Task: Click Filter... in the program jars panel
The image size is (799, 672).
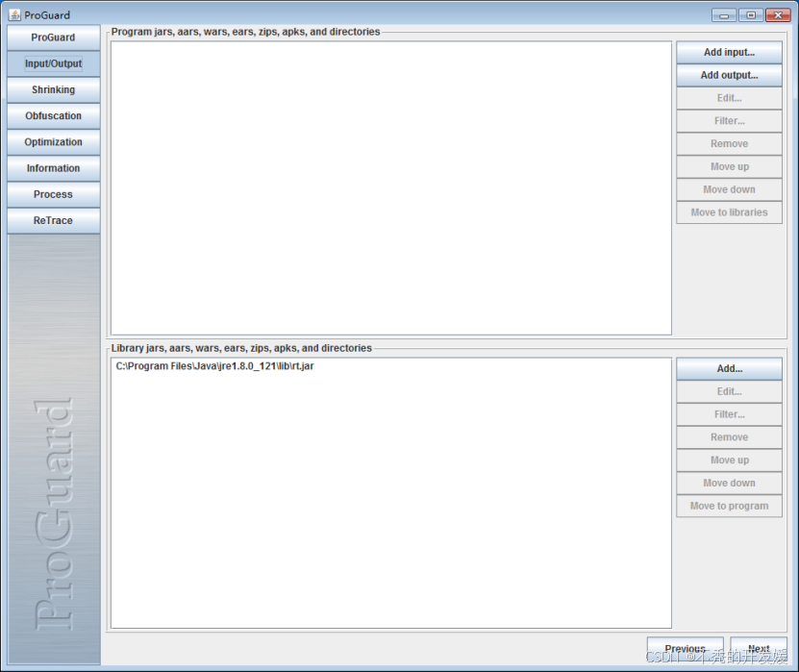Action: click(729, 121)
